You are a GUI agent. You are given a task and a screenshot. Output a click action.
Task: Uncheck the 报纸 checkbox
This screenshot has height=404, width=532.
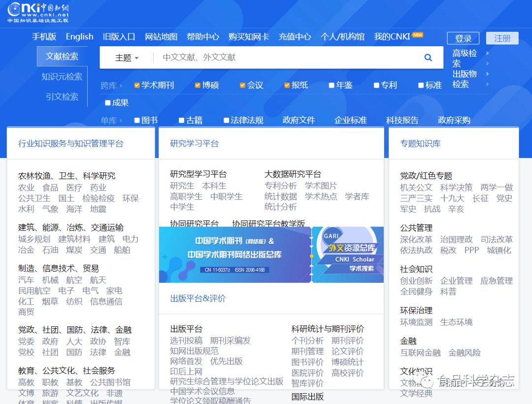(287, 85)
